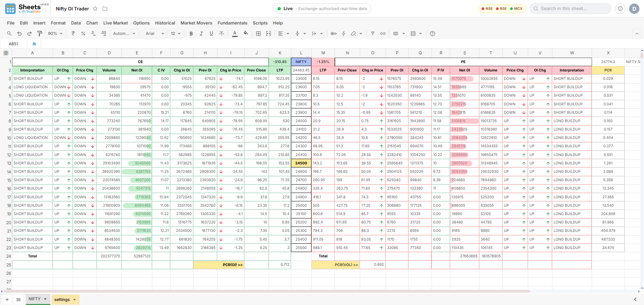Apply percent number format

(83, 34)
